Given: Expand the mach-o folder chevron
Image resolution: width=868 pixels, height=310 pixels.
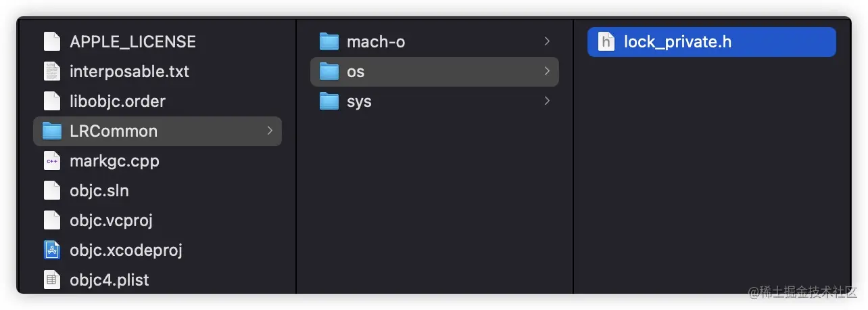Looking at the screenshot, I should coord(546,42).
